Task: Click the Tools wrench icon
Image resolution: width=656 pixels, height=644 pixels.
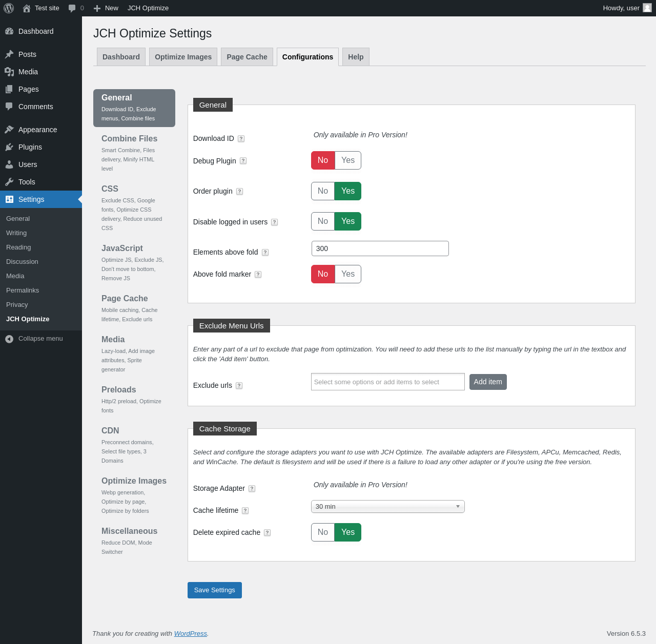Action: (9, 182)
